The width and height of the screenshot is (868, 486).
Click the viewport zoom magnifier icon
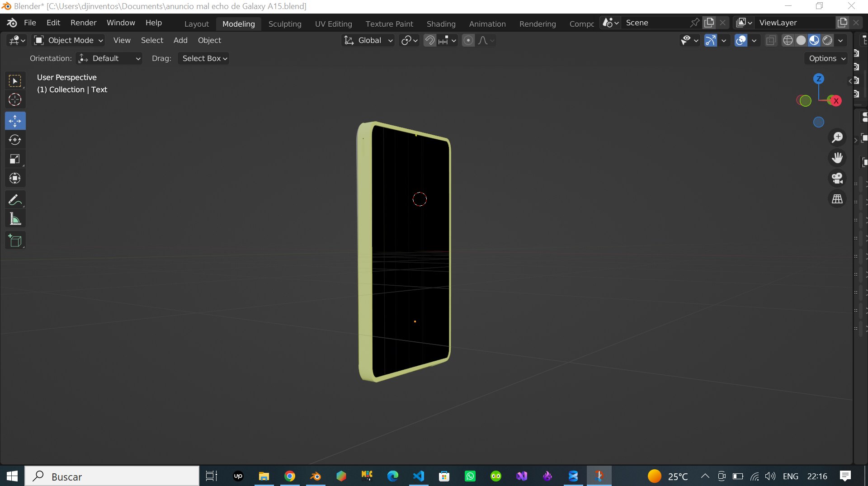837,137
